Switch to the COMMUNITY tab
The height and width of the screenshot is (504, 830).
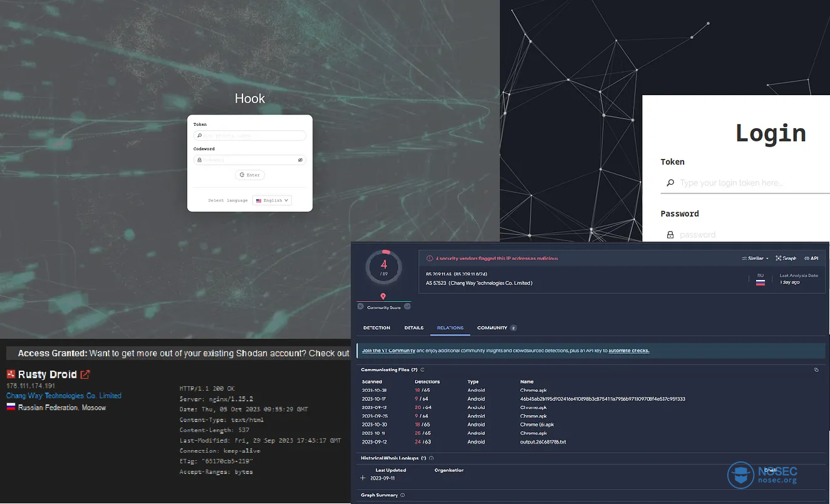(x=497, y=328)
